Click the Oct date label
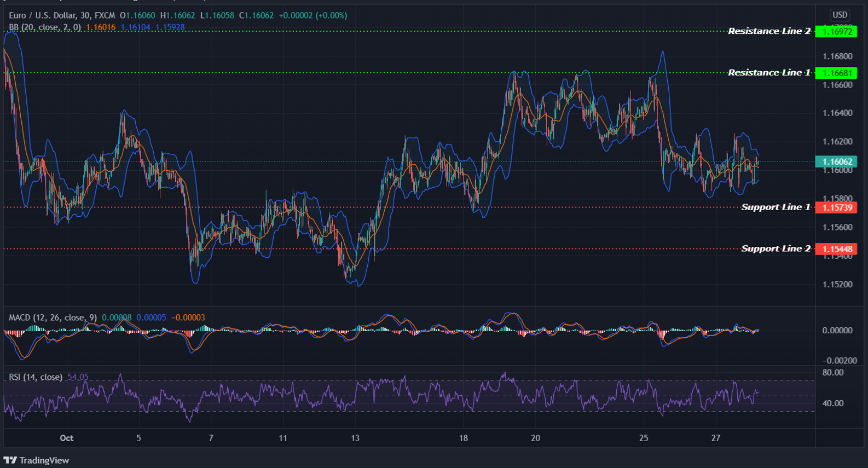This screenshot has width=868, height=468. point(66,438)
